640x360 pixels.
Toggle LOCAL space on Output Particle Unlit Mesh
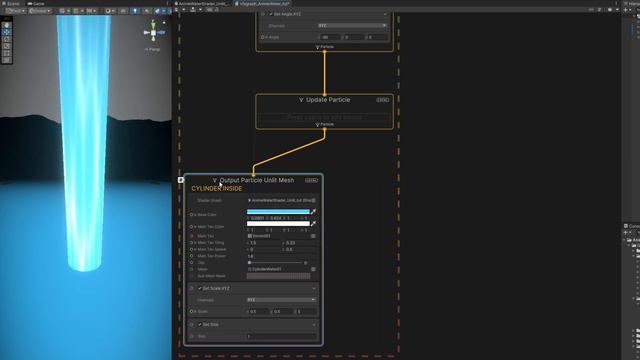[311, 180]
